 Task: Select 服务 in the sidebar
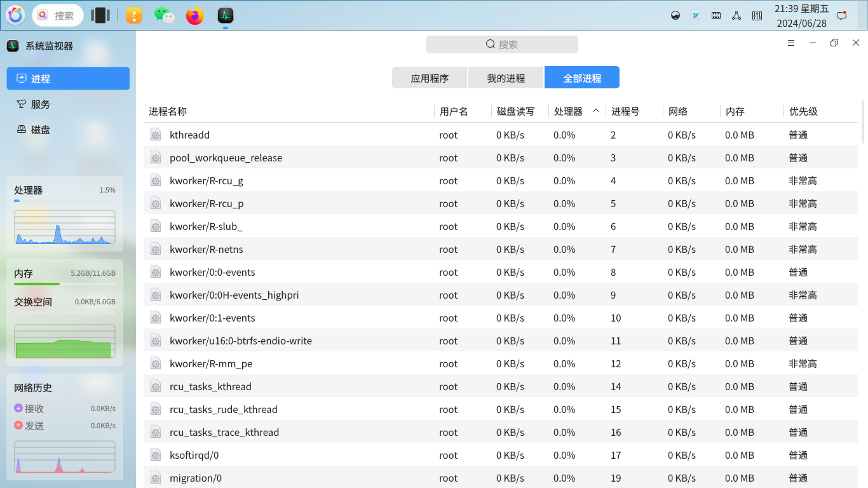pyautogui.click(x=39, y=104)
